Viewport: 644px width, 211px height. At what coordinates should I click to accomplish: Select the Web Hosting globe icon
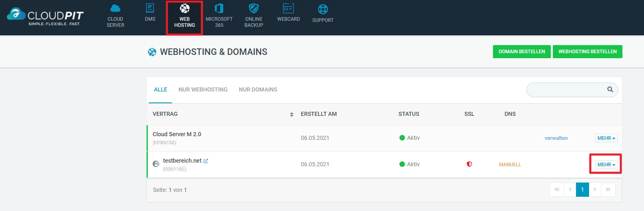pos(184,9)
